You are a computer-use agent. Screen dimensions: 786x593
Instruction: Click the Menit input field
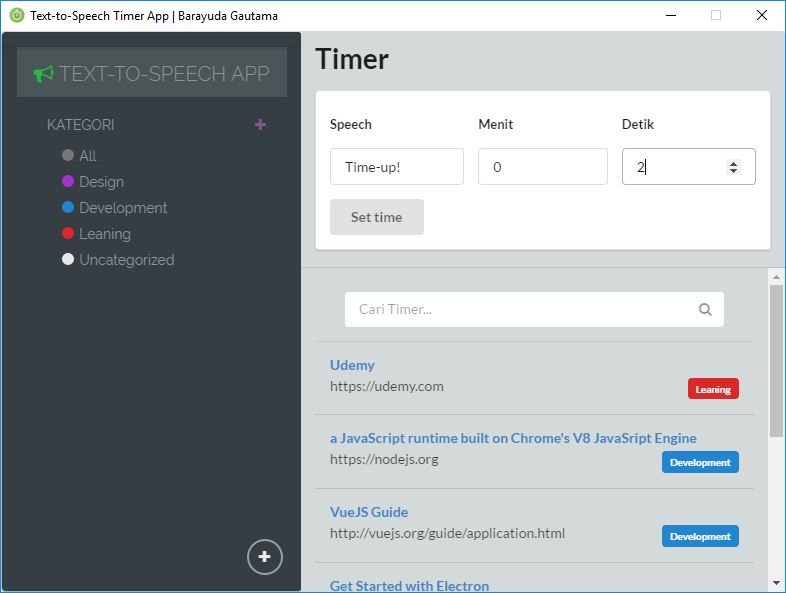pyautogui.click(x=542, y=167)
